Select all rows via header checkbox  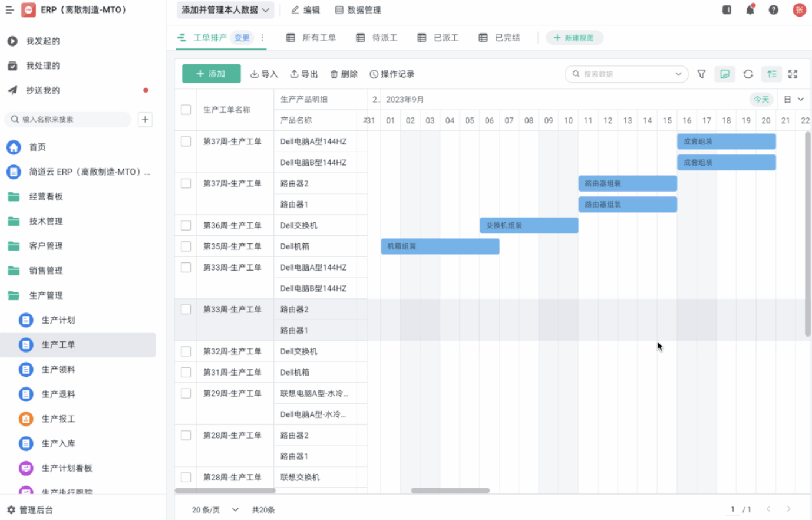click(186, 110)
